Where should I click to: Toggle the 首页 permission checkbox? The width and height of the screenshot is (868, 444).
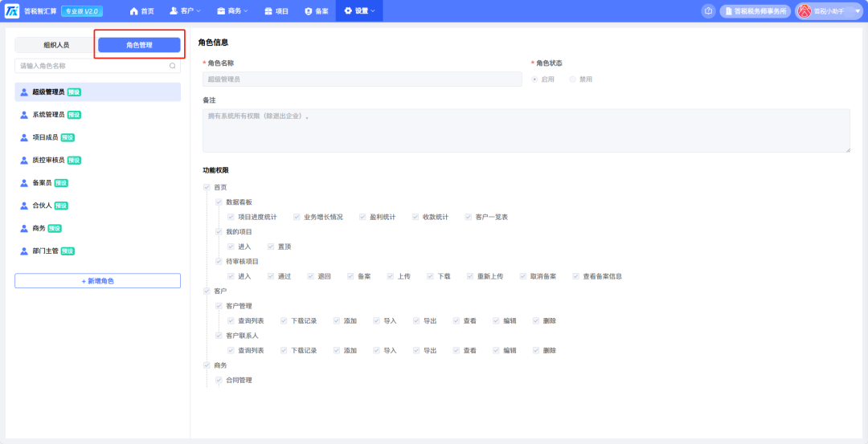tap(207, 187)
